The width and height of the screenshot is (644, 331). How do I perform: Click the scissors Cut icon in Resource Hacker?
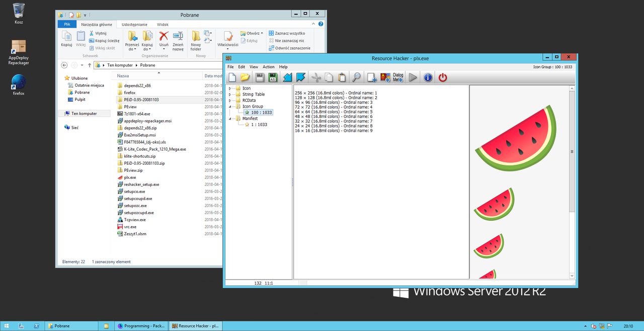[x=316, y=77]
